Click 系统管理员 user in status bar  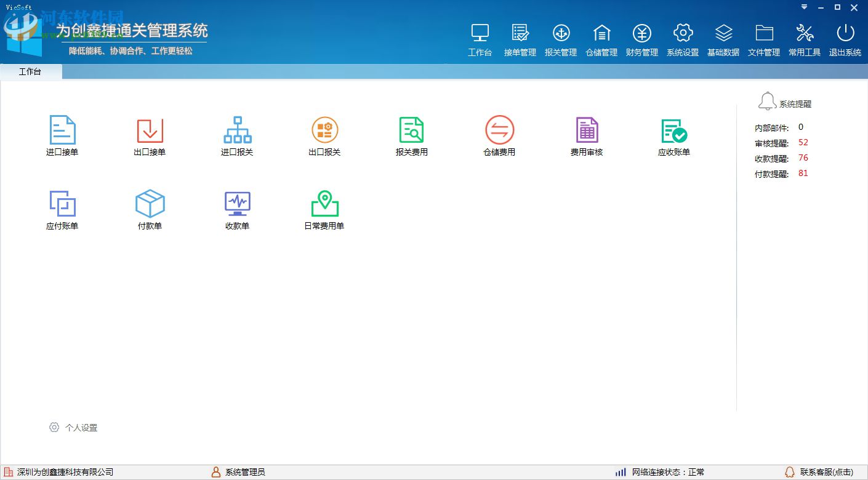tap(238, 472)
